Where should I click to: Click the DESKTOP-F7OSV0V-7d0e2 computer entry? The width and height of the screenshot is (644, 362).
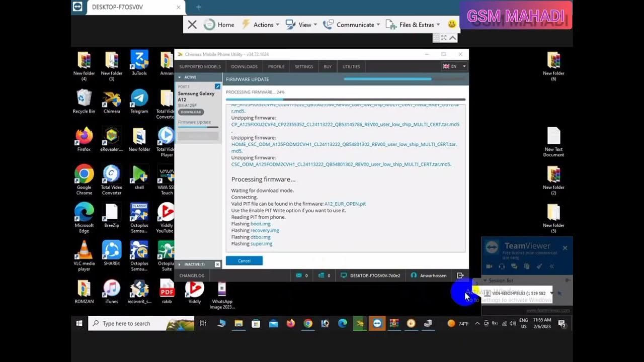click(x=371, y=276)
